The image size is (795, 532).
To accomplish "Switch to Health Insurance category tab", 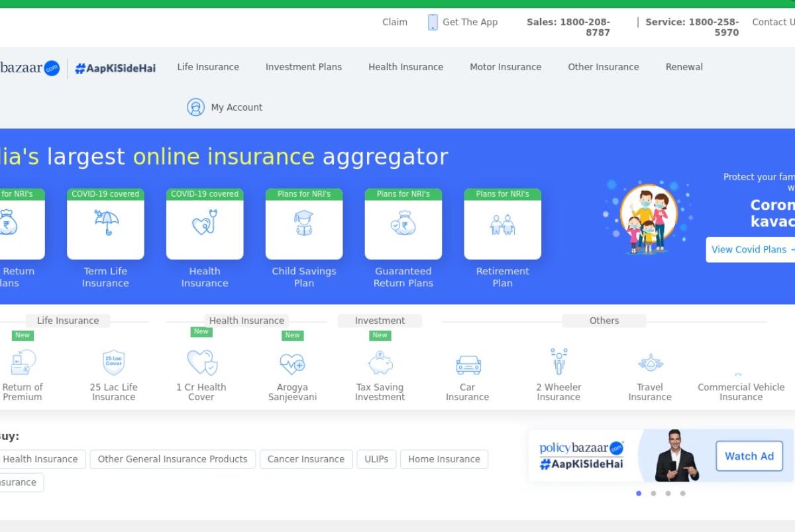I will pyautogui.click(x=246, y=321).
